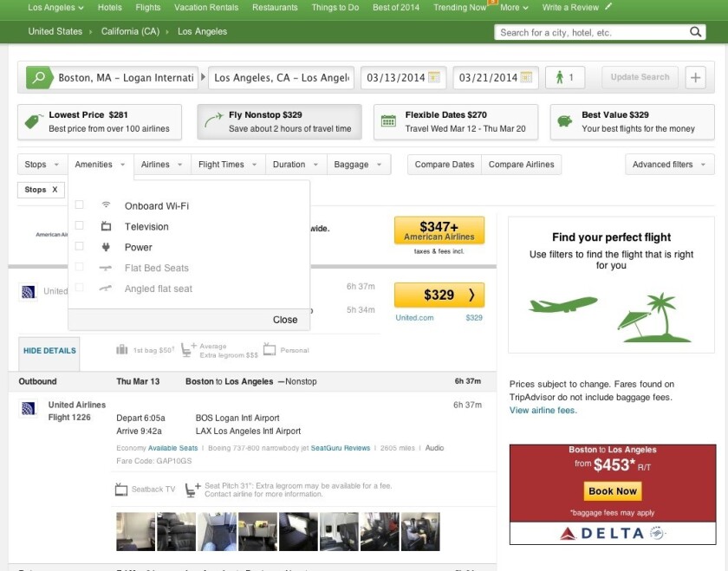Click the green arrow icon on Fly Nonstop
The height and width of the screenshot is (571, 728).
click(x=213, y=120)
